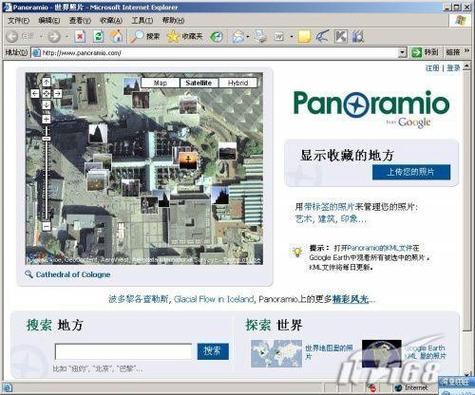Open the 搜索 search pane in toolbar
The height and width of the screenshot is (395, 475).
(x=145, y=36)
